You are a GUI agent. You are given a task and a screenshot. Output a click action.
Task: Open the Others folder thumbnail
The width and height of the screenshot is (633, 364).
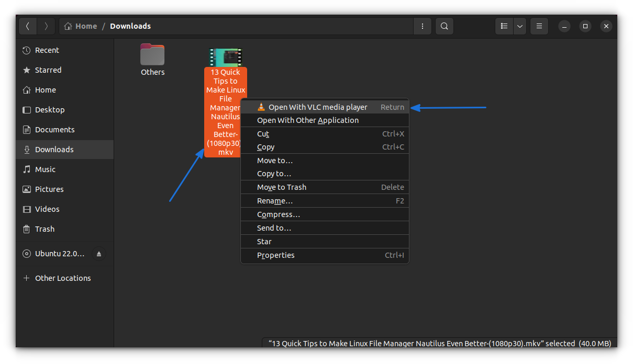[x=152, y=54]
